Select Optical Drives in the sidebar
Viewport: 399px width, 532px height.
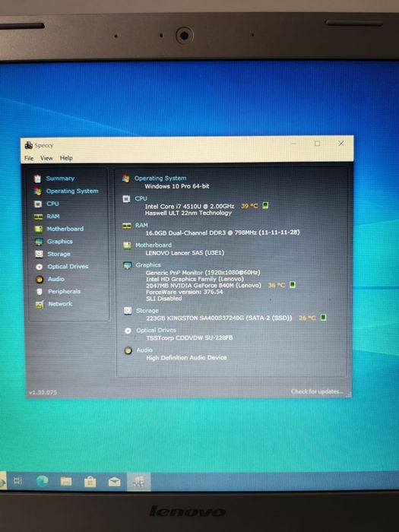[68, 266]
